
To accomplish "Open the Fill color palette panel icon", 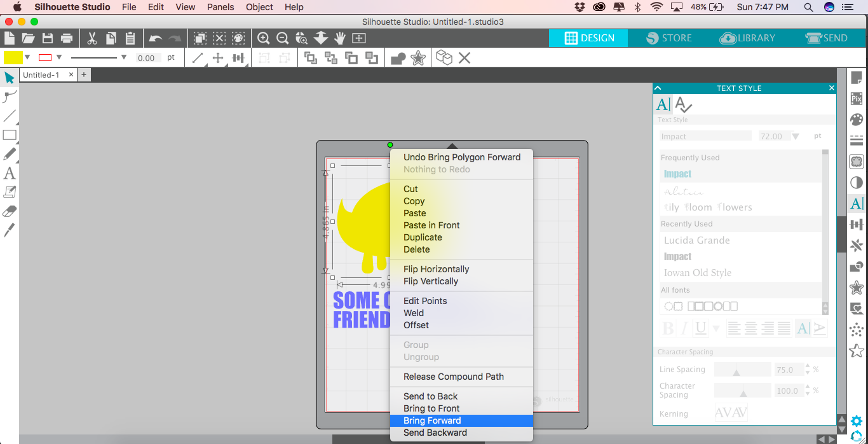I will point(857,120).
